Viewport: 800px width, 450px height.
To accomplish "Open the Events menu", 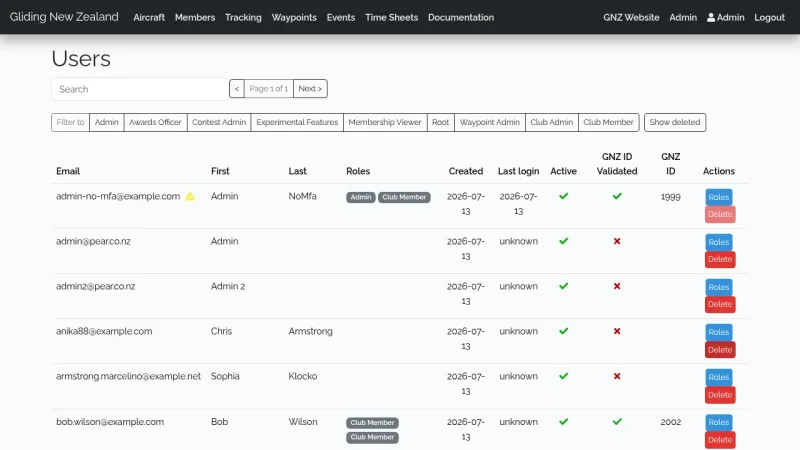I will coord(341,17).
